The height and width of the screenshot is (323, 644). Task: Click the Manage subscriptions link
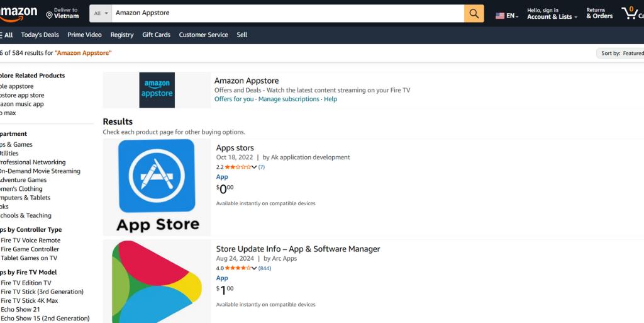(x=289, y=99)
